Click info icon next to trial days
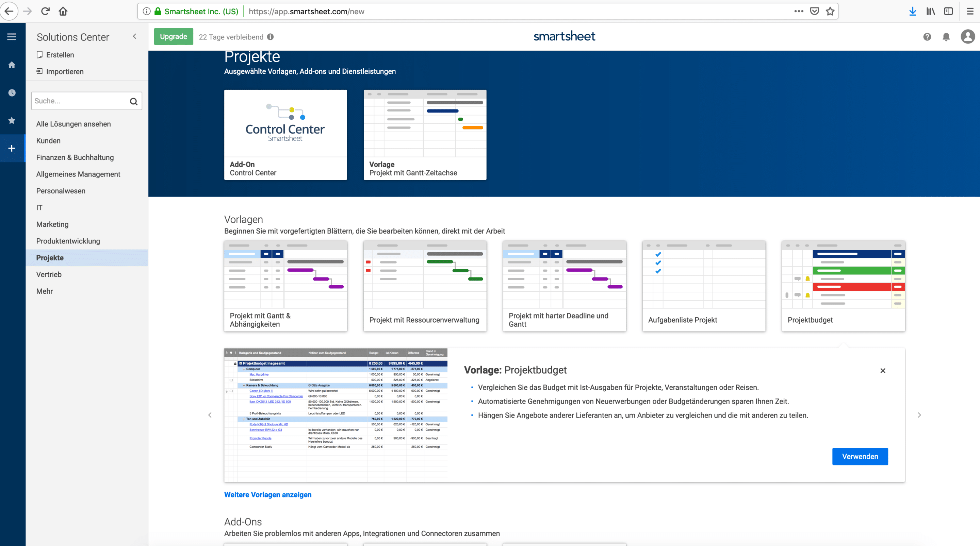980x546 pixels. point(270,37)
